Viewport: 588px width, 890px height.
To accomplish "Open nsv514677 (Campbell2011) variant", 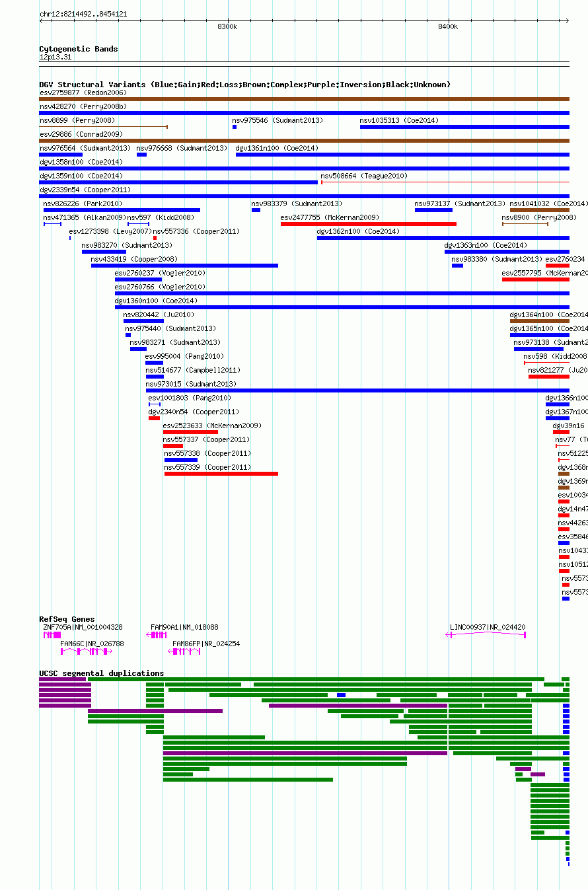I will pyautogui.click(x=155, y=377).
